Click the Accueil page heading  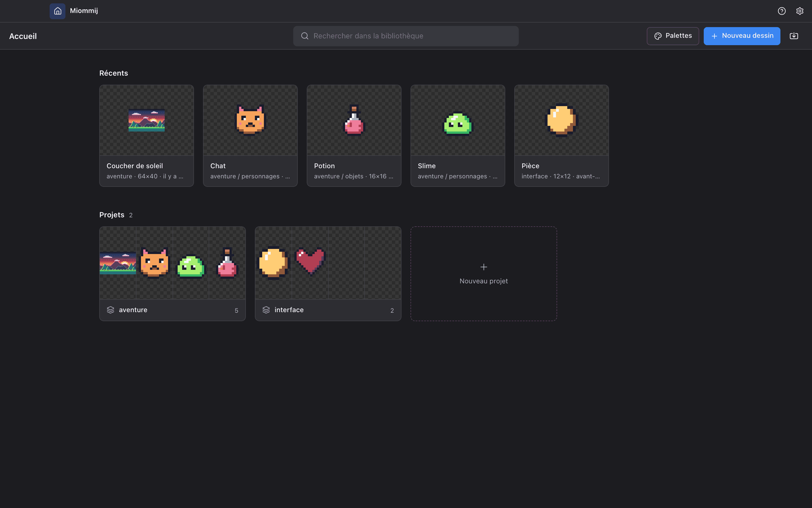pos(23,36)
